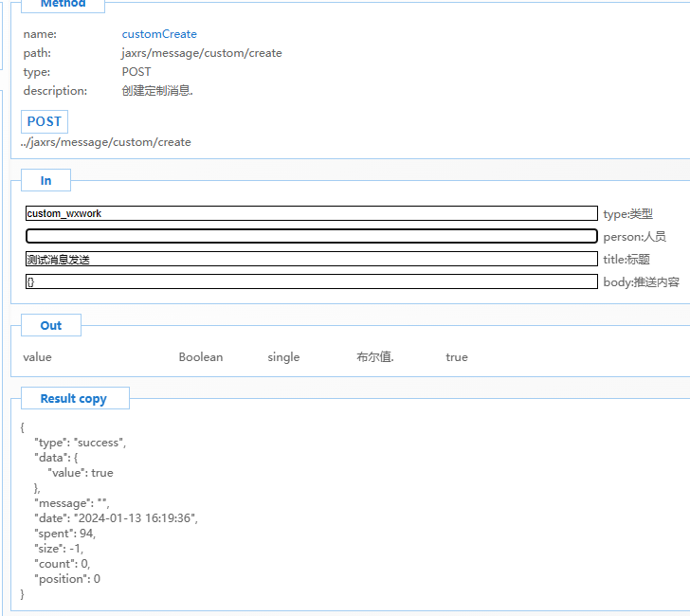Screen dimensions: 690x616
Task: Click the 'description:' label
Action: point(55,91)
